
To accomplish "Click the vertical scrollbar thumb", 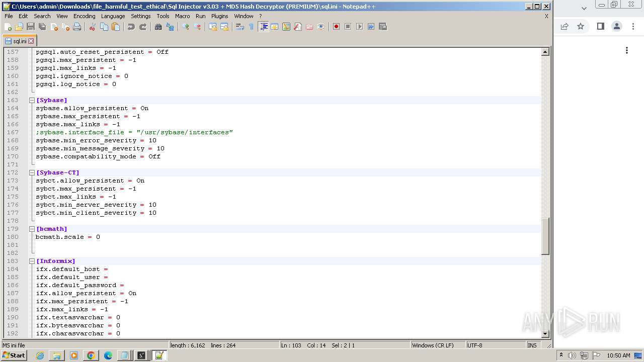I will 545,236.
